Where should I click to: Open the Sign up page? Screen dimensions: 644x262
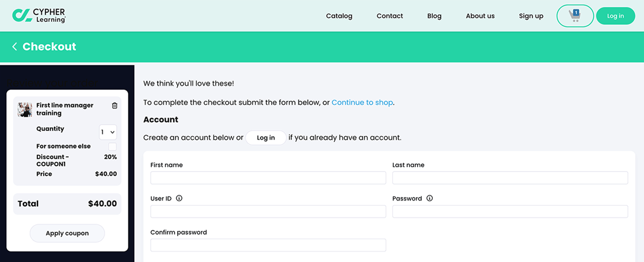[531, 16]
